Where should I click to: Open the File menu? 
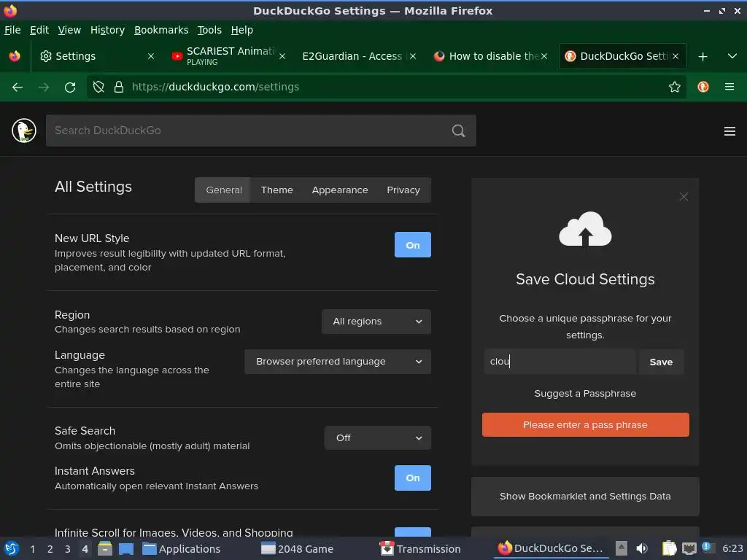tap(12, 30)
